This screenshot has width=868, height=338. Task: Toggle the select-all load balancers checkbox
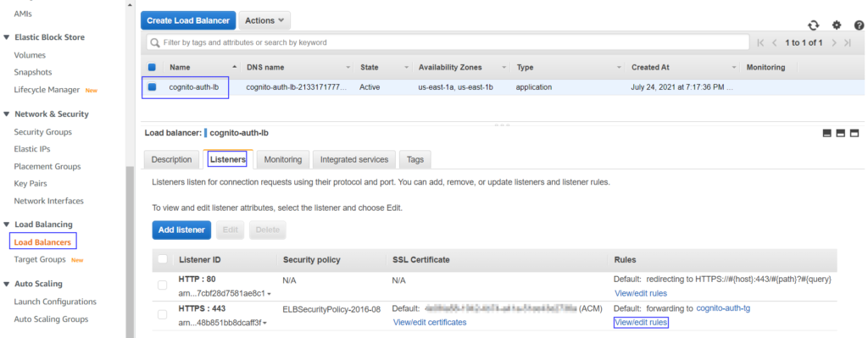pyautogui.click(x=152, y=67)
